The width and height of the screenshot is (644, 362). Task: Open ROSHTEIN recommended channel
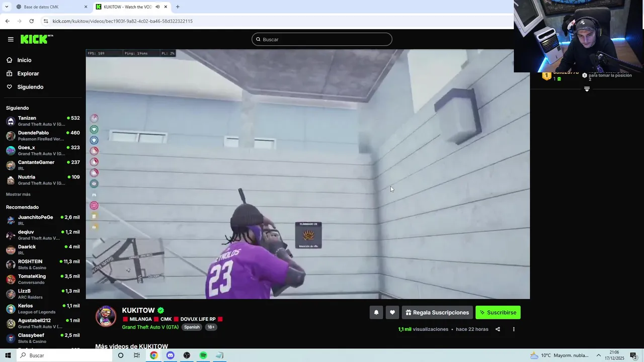point(43,264)
